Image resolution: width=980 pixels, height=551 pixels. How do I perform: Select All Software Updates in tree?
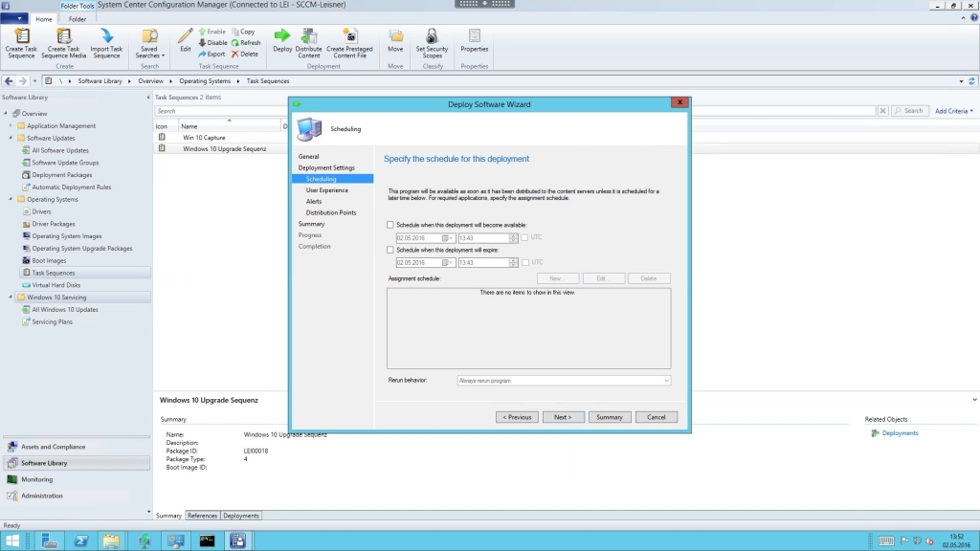[60, 150]
